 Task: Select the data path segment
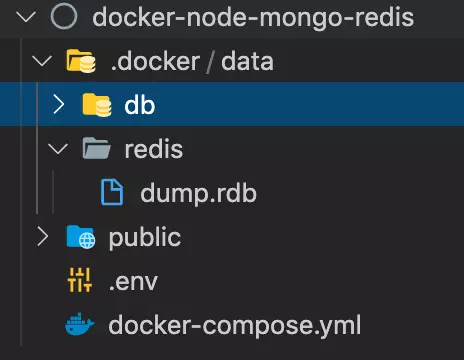[x=247, y=61]
